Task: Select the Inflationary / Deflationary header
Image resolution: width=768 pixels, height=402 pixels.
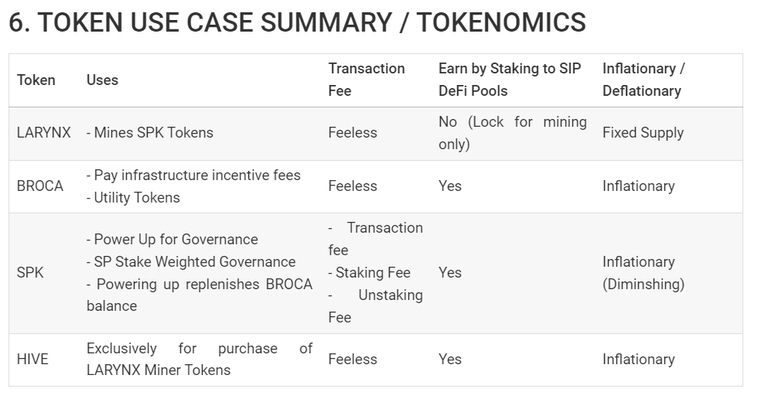Action: coord(644,79)
